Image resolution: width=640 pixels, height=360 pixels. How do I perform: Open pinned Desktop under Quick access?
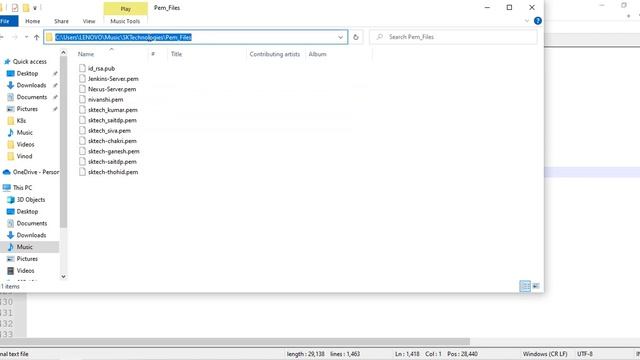(x=27, y=73)
